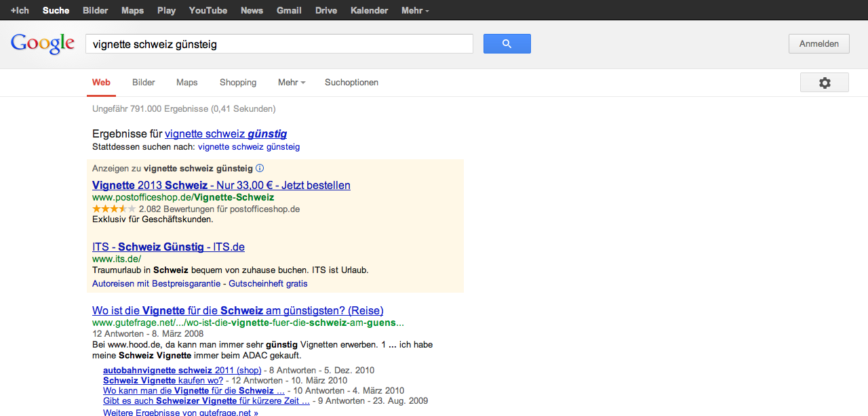Expand the Mehr dropdown in top bar
This screenshot has width=868, height=416.
click(415, 11)
